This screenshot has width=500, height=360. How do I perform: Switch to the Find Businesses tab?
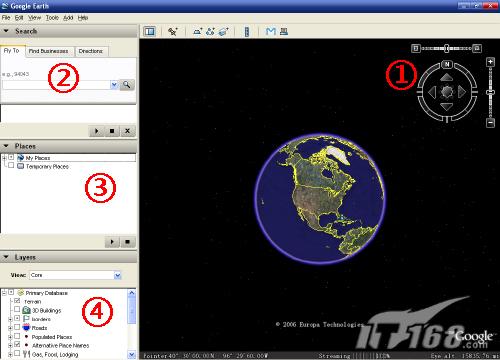tap(49, 51)
